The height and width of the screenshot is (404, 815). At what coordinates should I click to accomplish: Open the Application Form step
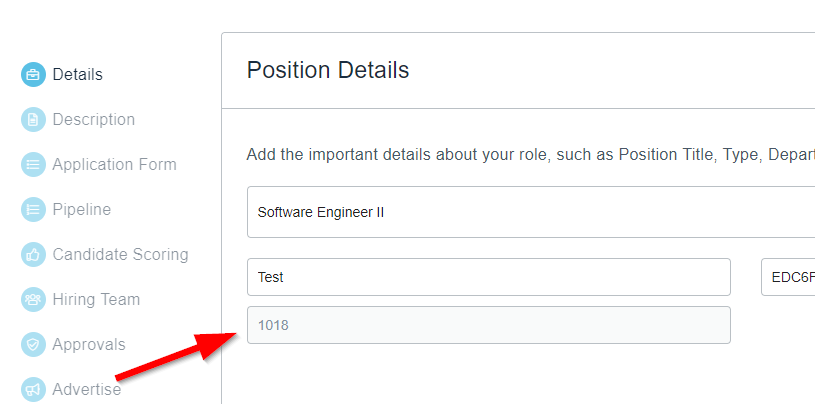coord(114,164)
